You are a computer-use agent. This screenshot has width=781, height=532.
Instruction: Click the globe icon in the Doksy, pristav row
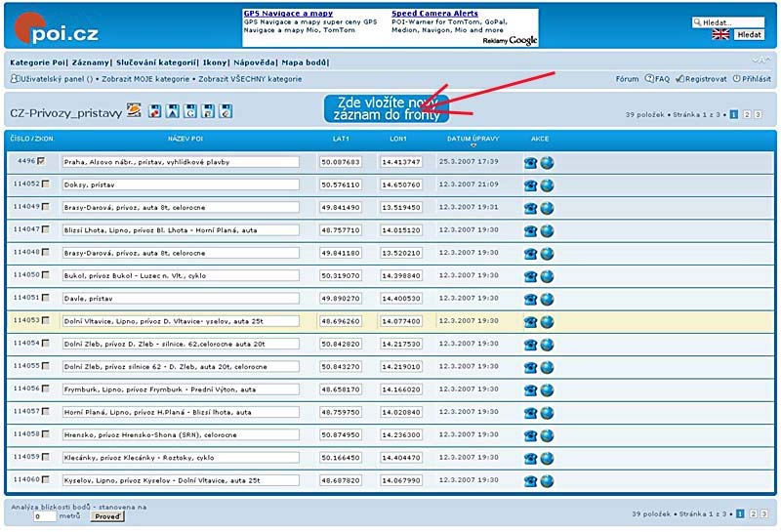click(x=547, y=185)
